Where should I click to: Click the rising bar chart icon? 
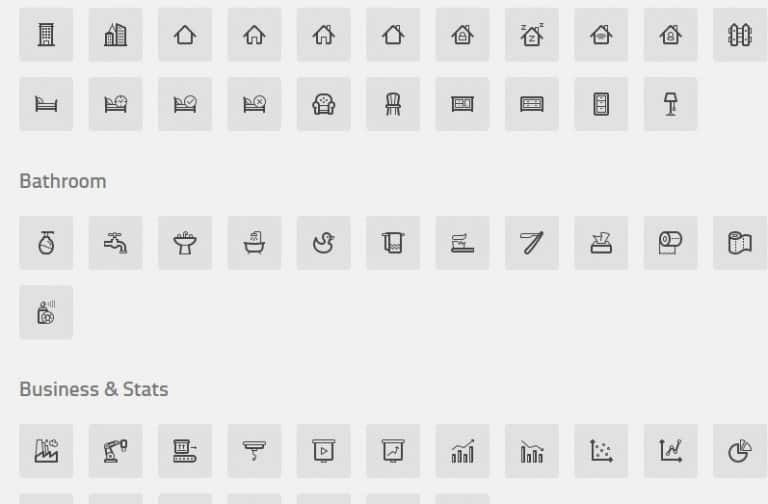coord(462,451)
